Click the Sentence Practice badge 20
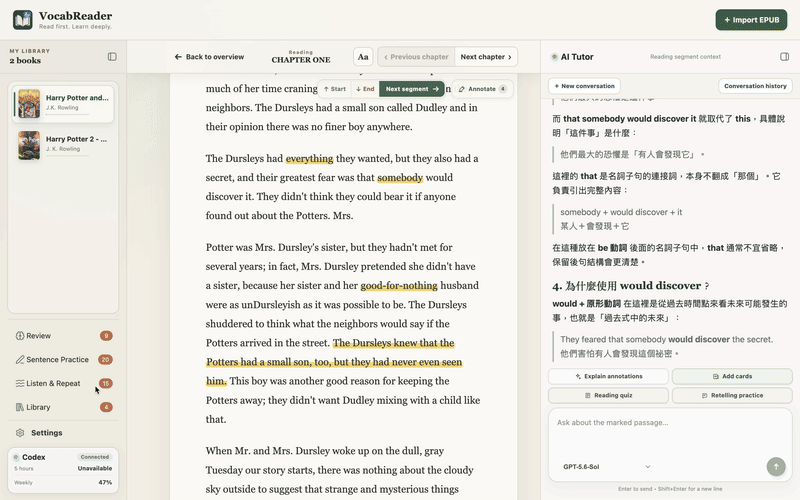Image resolution: width=800 pixels, height=500 pixels. coord(106,360)
